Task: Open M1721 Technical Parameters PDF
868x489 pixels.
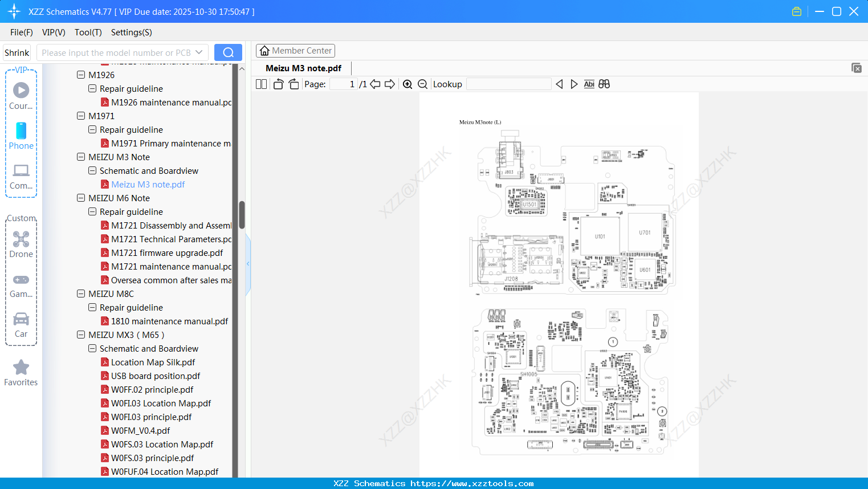Action: pos(166,239)
